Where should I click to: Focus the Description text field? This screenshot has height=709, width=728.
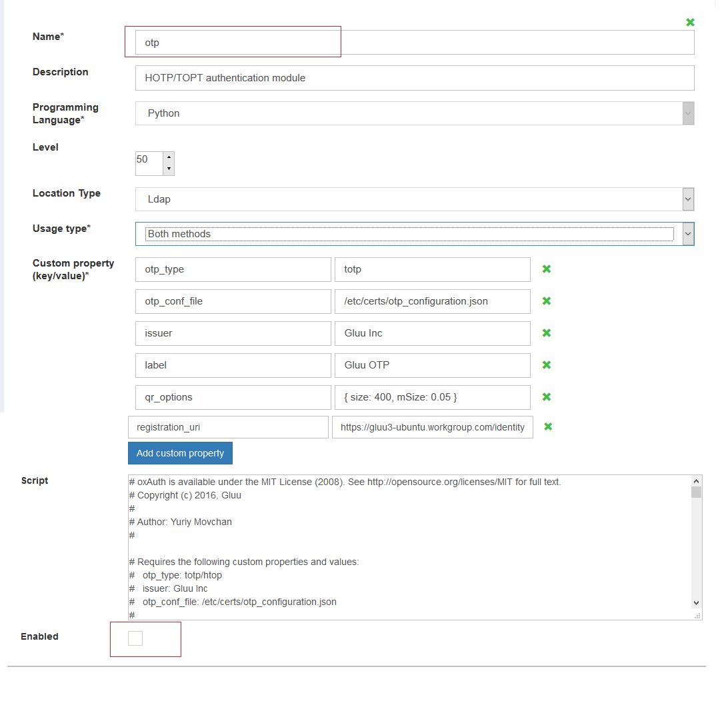click(414, 78)
